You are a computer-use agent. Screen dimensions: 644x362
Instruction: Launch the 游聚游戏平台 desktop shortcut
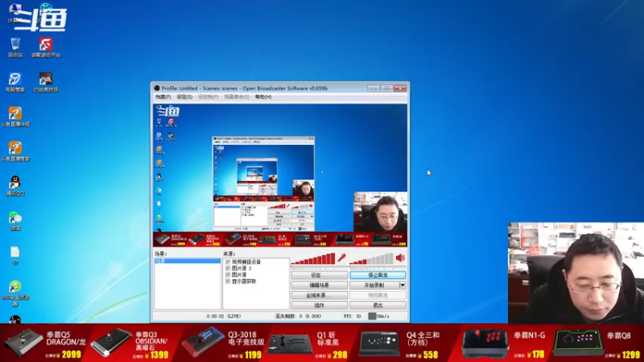pos(46,47)
